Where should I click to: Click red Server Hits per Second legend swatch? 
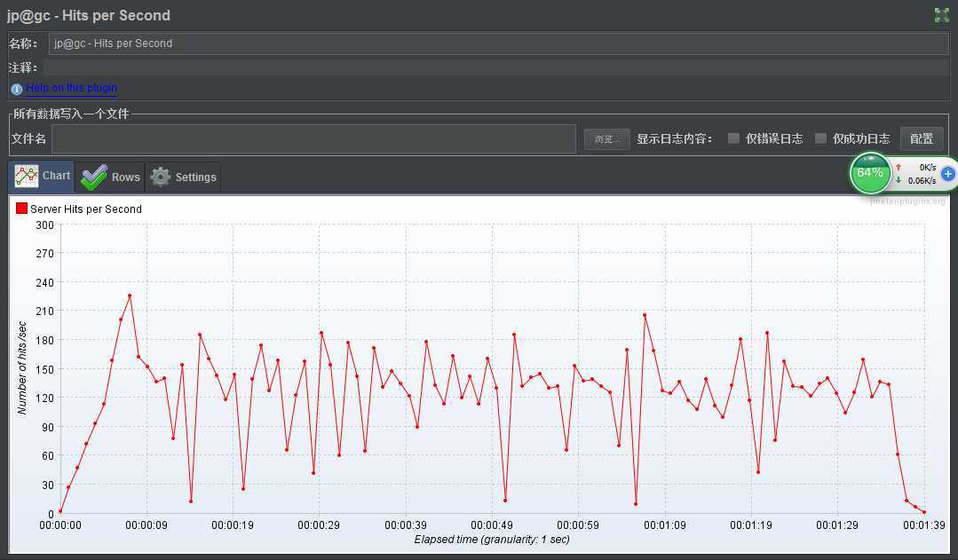[21, 209]
